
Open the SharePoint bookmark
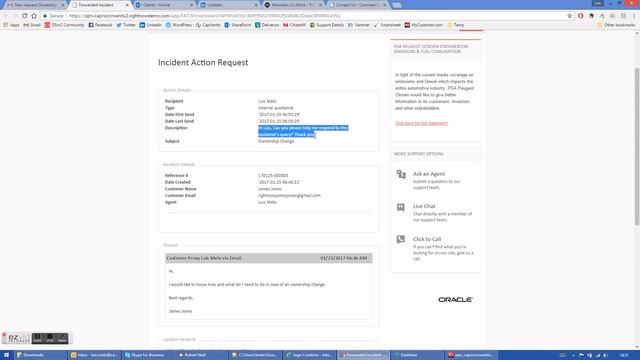pyautogui.click(x=238, y=25)
